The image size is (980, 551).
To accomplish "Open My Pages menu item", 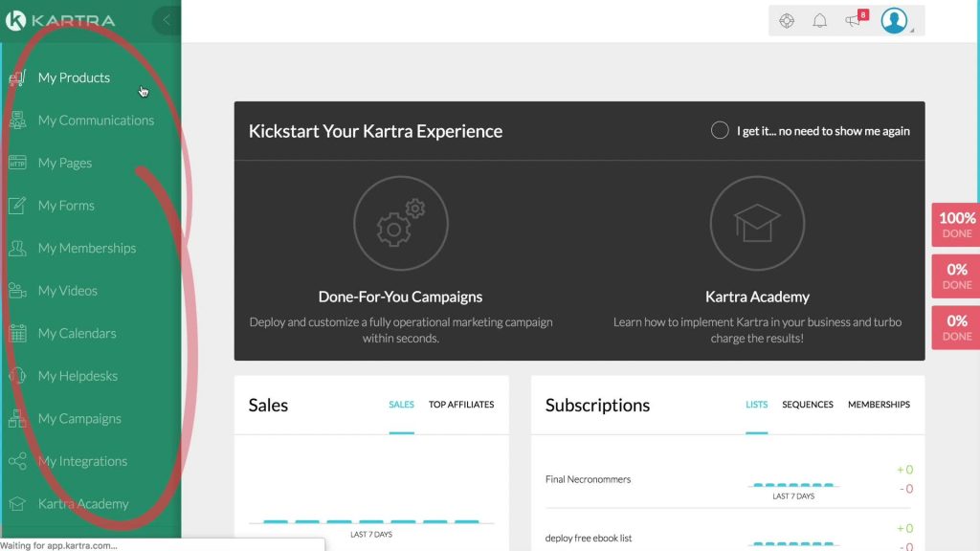I will (64, 163).
